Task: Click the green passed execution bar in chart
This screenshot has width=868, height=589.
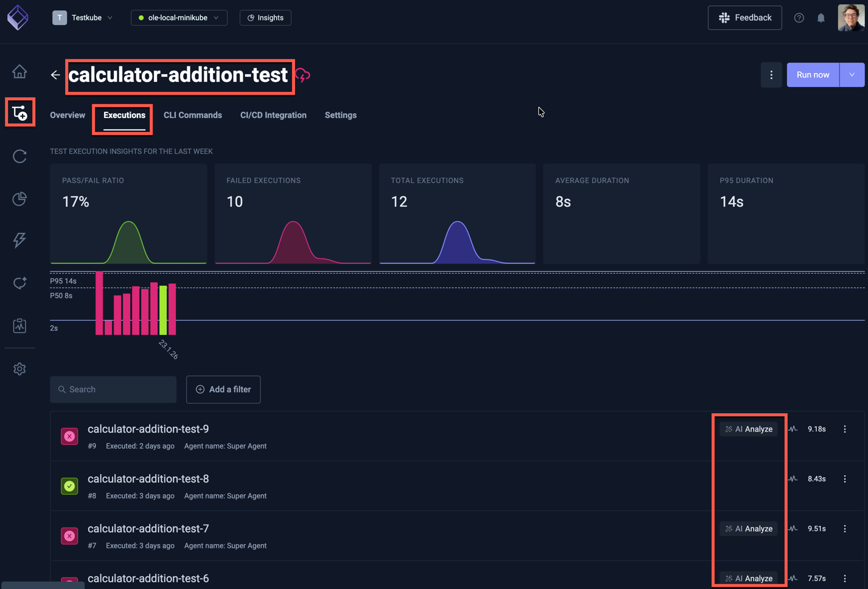Action: [163, 310]
